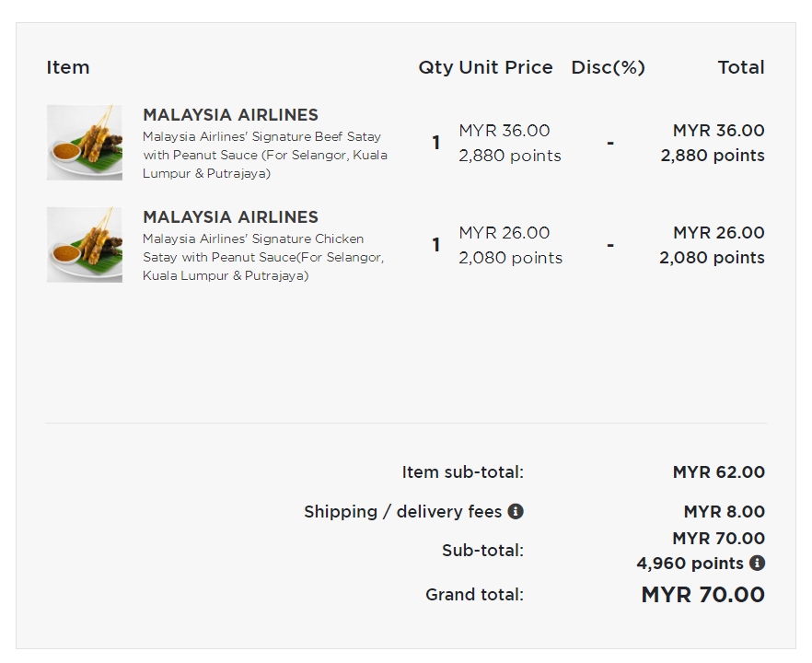Click the info icon beside Shipping / delivery fees
The width and height of the screenshot is (812, 663).
click(516, 511)
